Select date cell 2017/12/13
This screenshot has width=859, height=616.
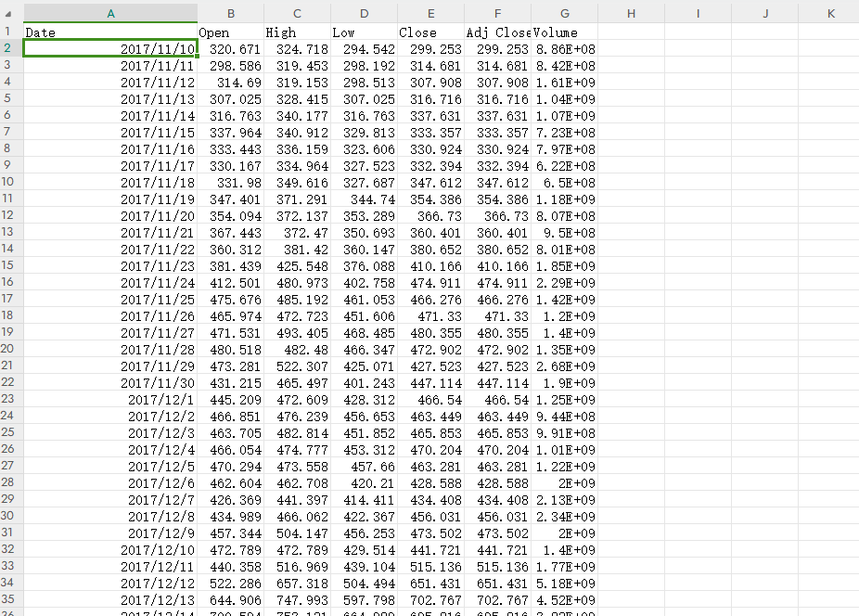(110, 599)
